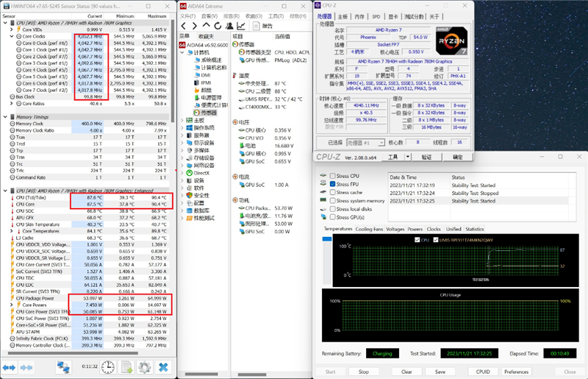
Task: Collapse Memory Timings group in HWiNFO
Action: click(x=5, y=117)
